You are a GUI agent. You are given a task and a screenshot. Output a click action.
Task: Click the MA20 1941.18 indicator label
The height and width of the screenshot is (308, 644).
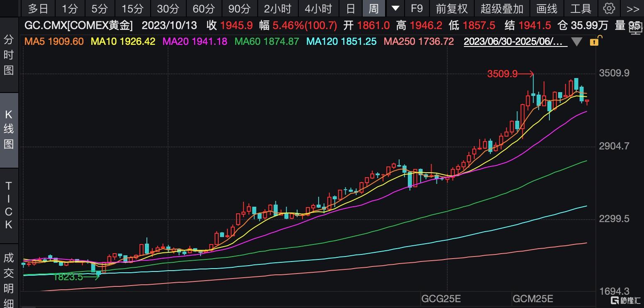pos(195,42)
